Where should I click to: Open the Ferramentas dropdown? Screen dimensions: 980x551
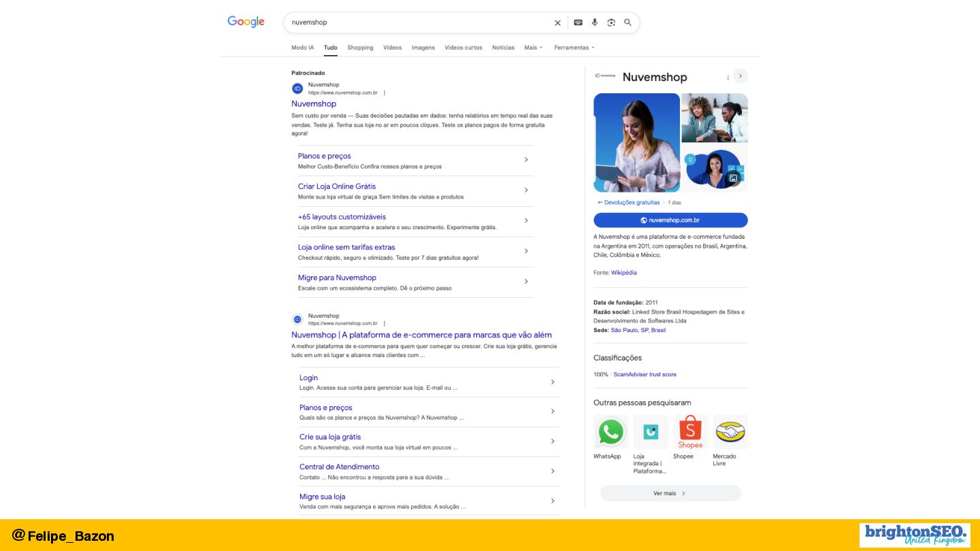(x=574, y=48)
